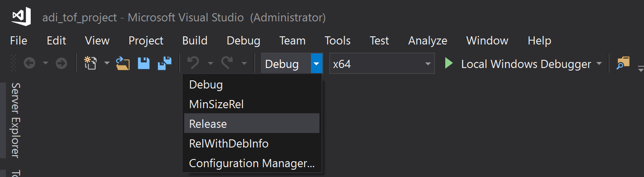The height and width of the screenshot is (177, 644).
Task: Click the green Start debugging arrow
Action: coord(448,64)
